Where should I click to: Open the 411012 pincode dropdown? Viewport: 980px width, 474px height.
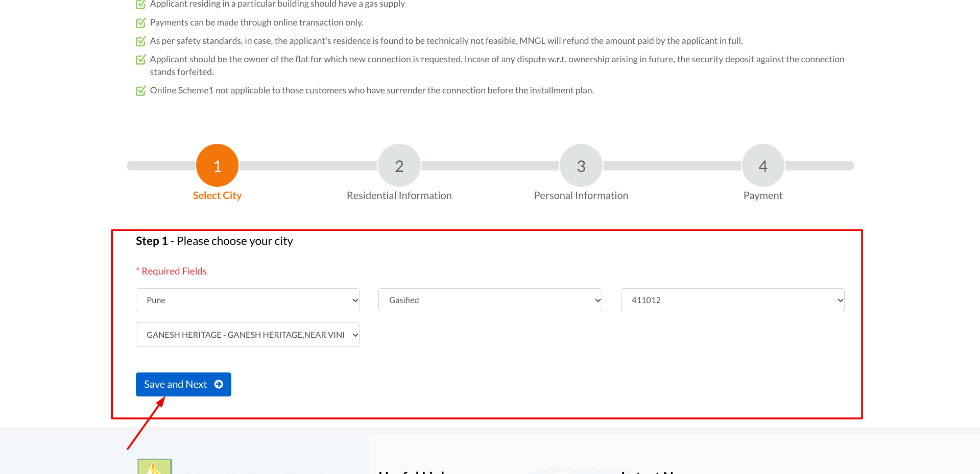[732, 300]
